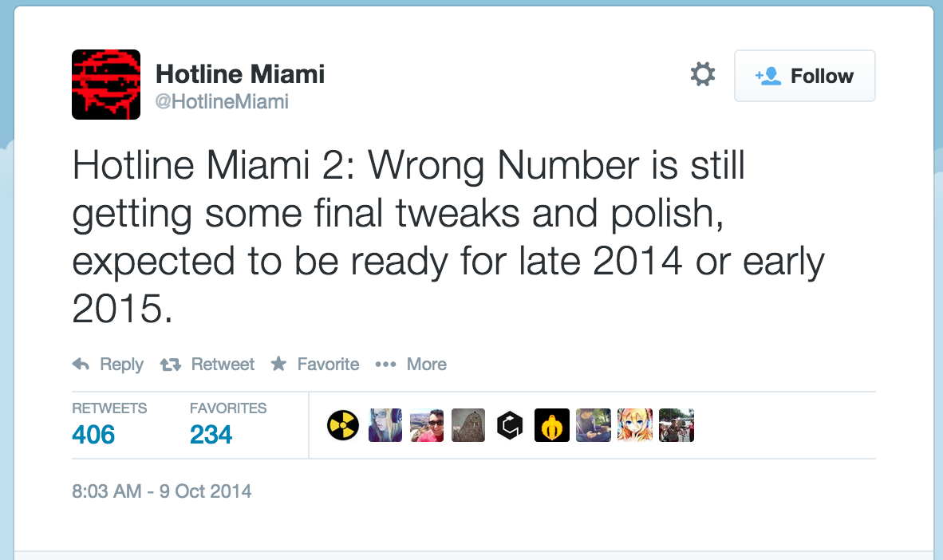Retweet this tweet

tap(207, 365)
